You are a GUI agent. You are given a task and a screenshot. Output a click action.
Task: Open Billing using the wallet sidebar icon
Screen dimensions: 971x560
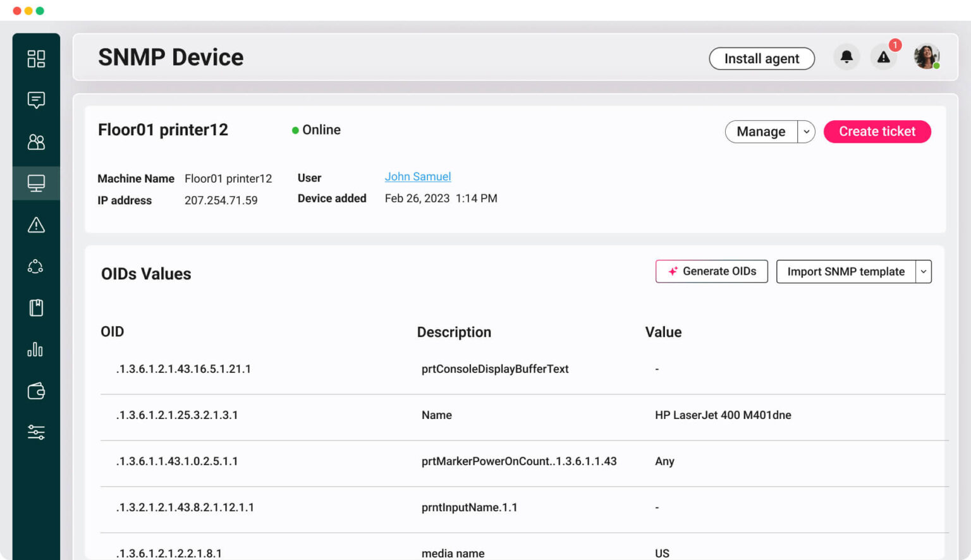coord(36,391)
